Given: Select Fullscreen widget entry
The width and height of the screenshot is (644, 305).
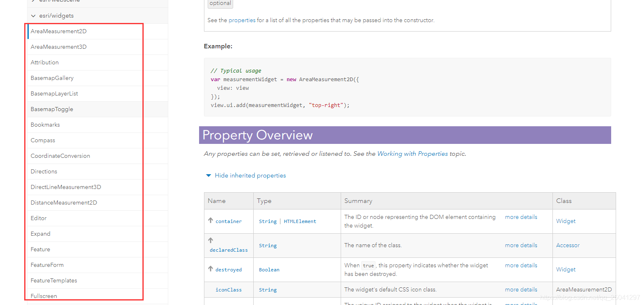Looking at the screenshot, I should pyautogui.click(x=44, y=296).
